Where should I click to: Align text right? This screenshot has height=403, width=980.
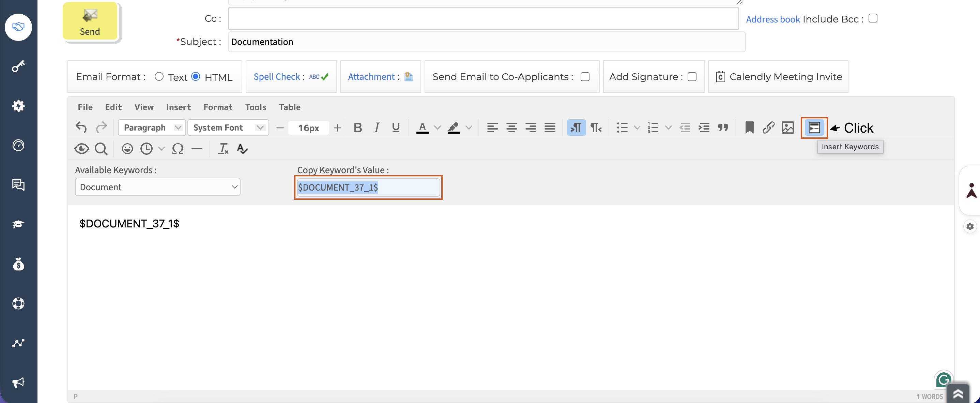coord(531,128)
